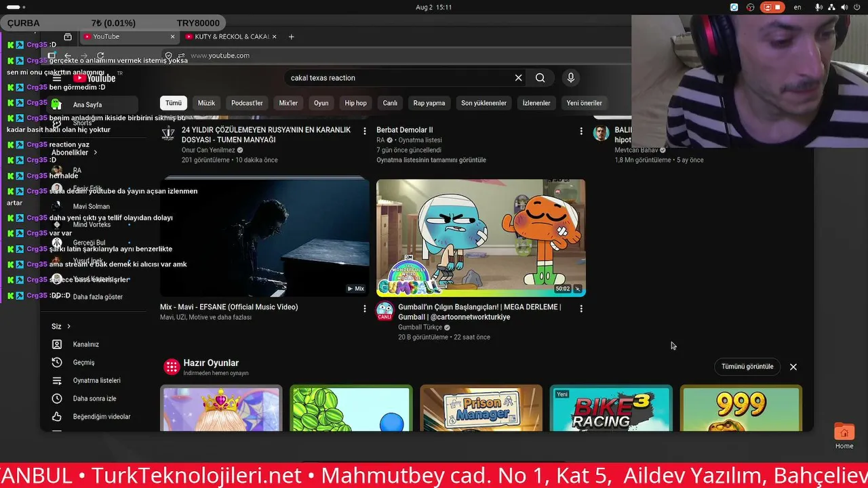Image resolution: width=868 pixels, height=488 pixels.
Task: Open options for Berbat Demolar II playlist
Action: pyautogui.click(x=581, y=131)
